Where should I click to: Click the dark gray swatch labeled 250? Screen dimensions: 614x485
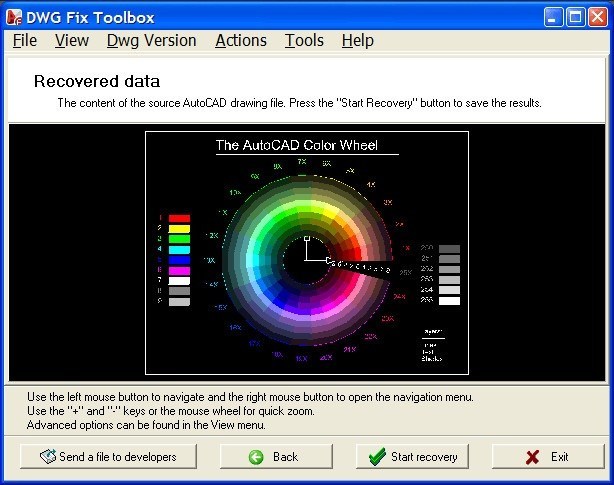449,249
